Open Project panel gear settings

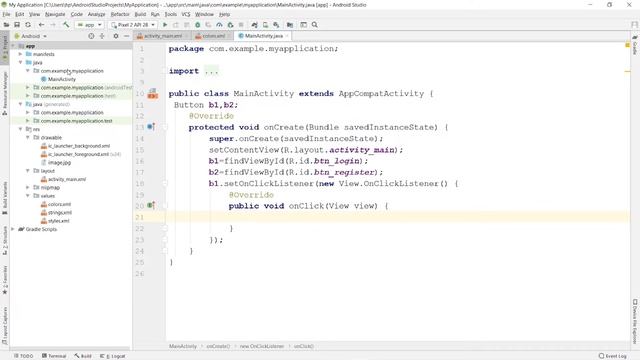coord(116,36)
